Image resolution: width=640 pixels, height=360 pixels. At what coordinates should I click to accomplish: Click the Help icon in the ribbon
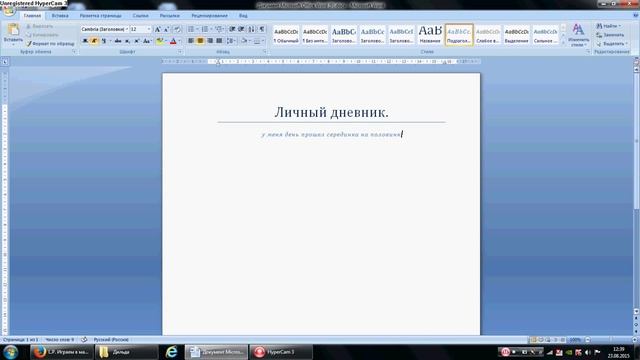pos(636,16)
